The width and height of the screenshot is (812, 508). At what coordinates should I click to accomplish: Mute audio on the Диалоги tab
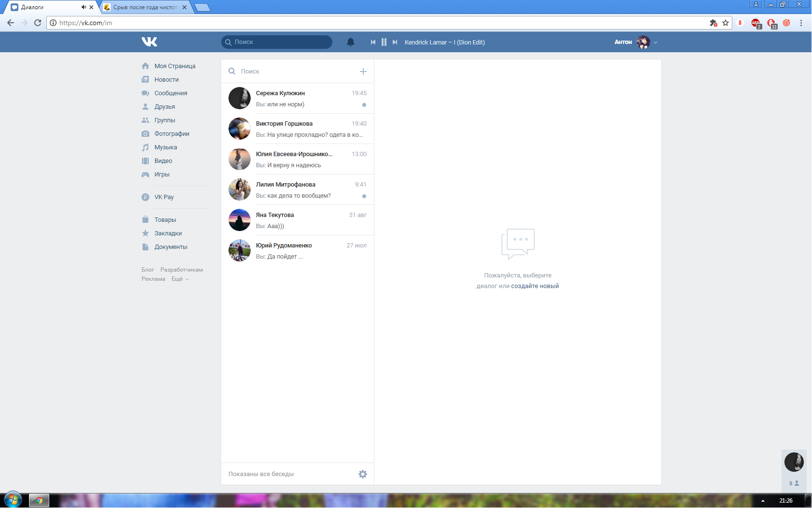click(84, 7)
